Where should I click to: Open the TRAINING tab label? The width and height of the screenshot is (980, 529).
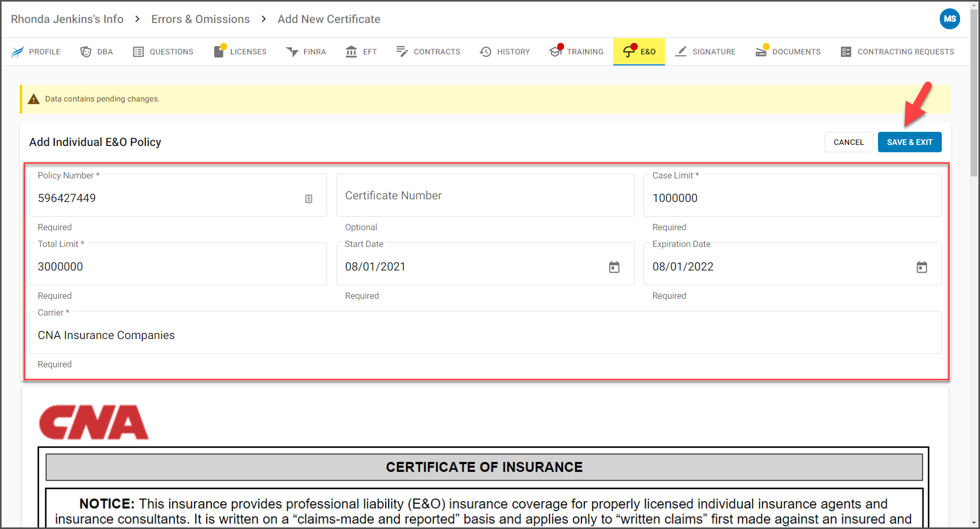[x=585, y=52]
